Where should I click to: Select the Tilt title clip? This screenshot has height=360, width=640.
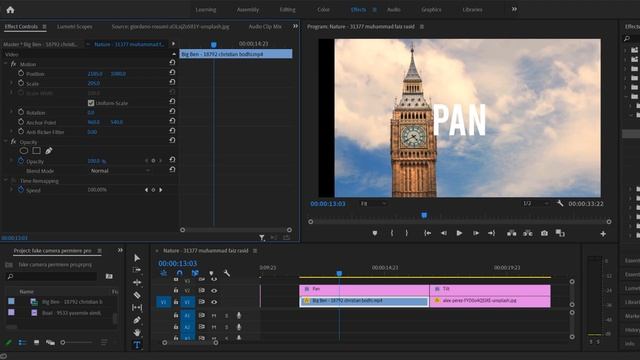coord(490,289)
